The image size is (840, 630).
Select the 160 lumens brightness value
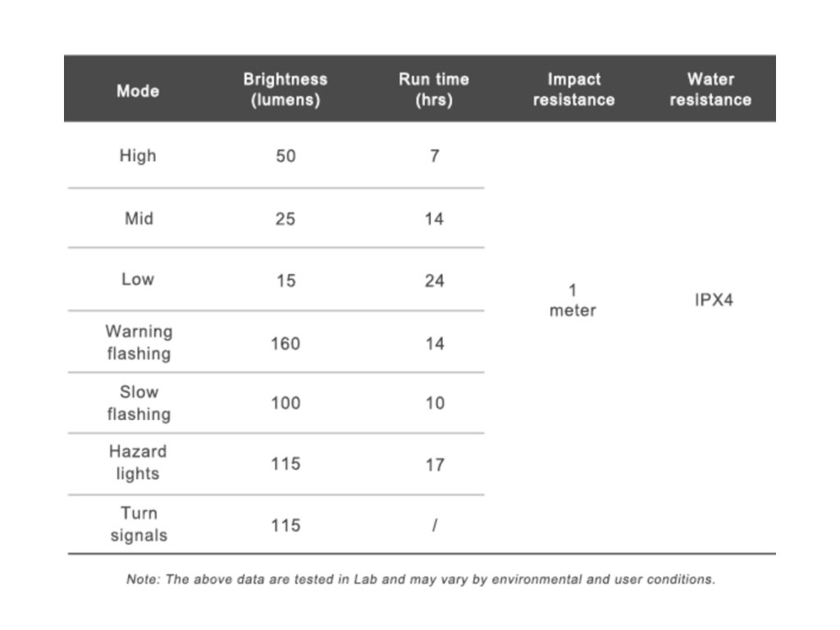pos(285,344)
